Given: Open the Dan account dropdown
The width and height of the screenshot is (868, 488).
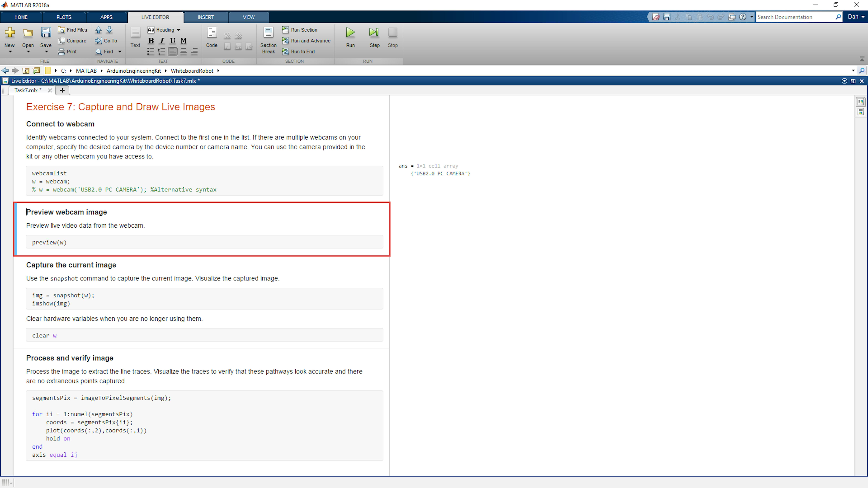Looking at the screenshot, I should pyautogui.click(x=856, y=17).
